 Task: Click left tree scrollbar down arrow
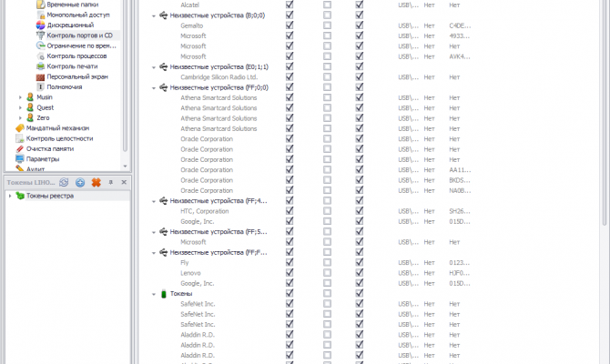pos(126,167)
